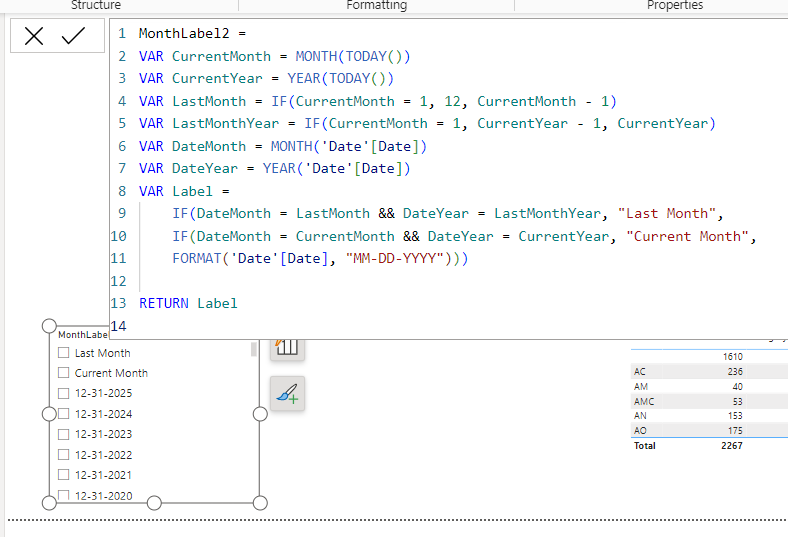
Task: Click the AN row in the table
Action: click(x=709, y=415)
